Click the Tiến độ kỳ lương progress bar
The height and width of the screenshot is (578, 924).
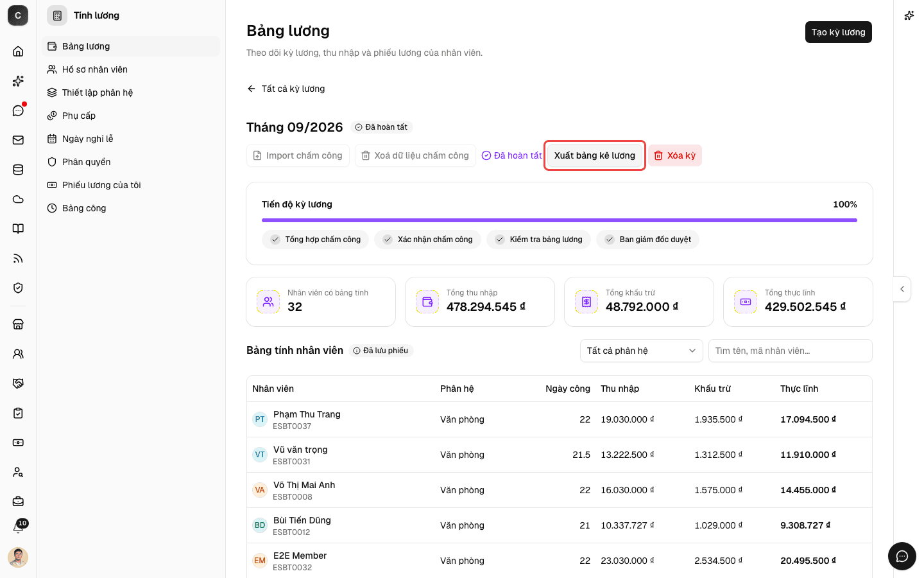pos(560,220)
